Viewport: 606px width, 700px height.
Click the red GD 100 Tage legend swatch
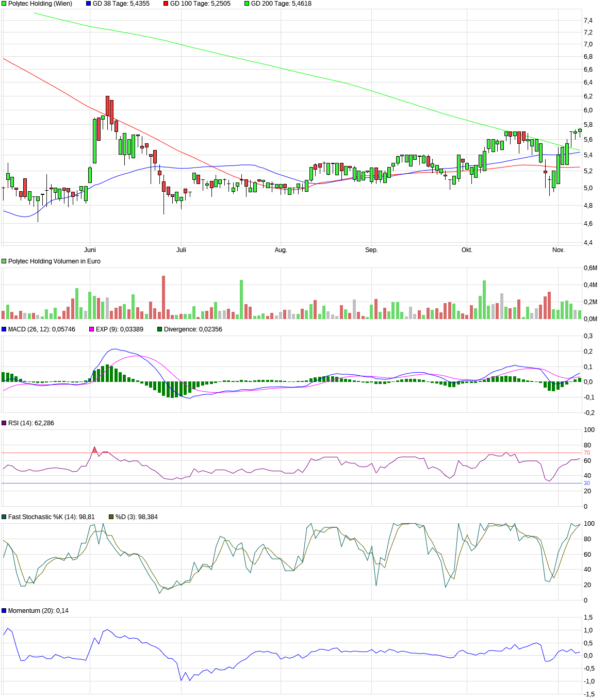tap(166, 4)
